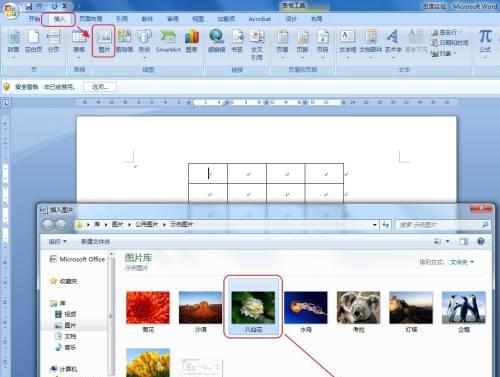
Task: Open the Clip Art (剪贴画) tool
Action: pyautogui.click(x=124, y=41)
